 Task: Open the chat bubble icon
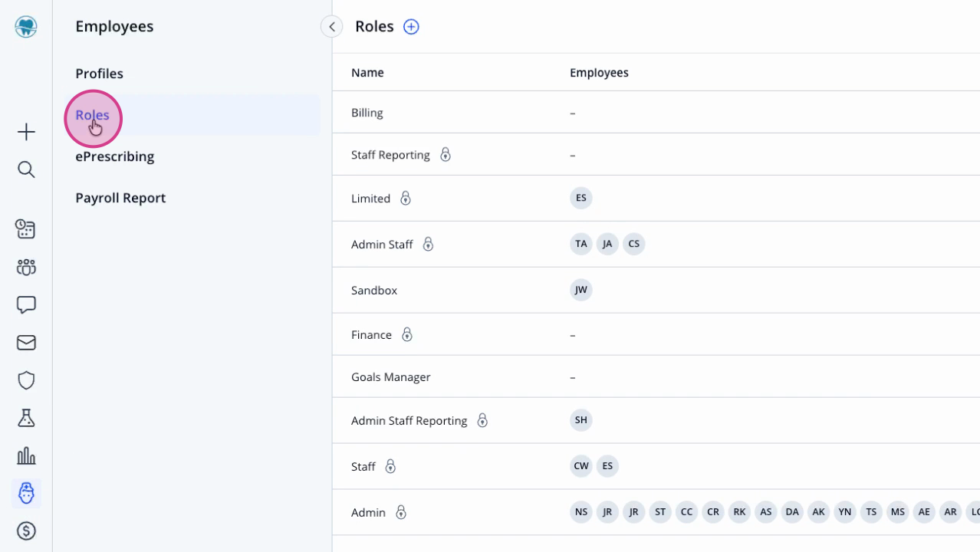coord(26,305)
